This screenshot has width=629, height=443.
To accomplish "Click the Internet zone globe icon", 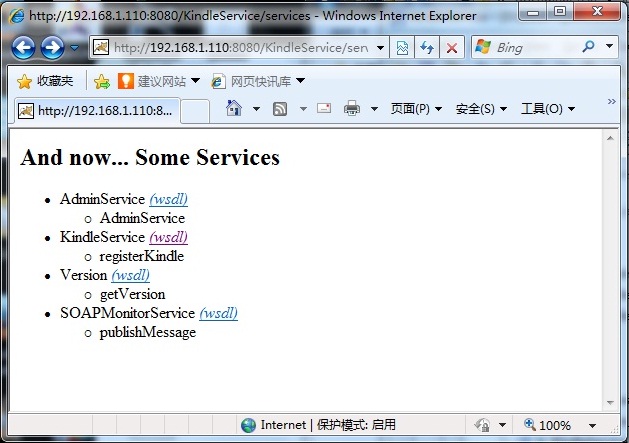I will click(248, 425).
